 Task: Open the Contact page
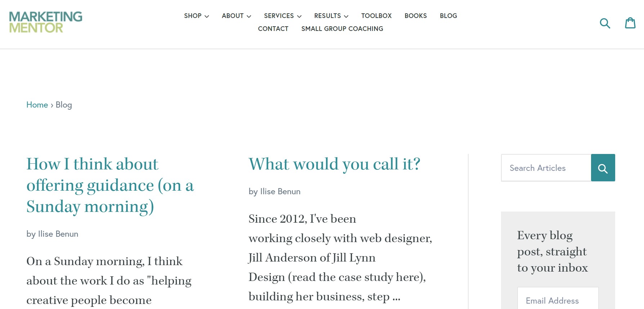(273, 29)
